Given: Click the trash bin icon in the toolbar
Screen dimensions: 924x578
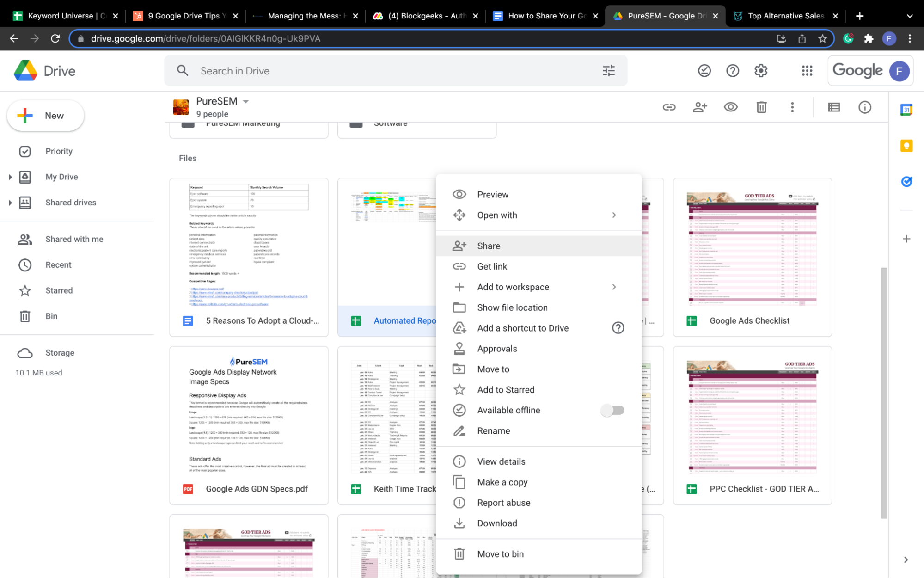Looking at the screenshot, I should coord(761,107).
